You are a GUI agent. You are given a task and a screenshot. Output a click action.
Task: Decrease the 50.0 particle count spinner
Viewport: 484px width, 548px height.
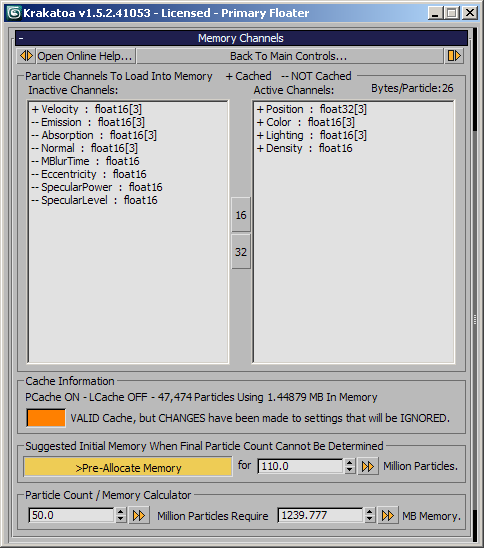pos(121,519)
